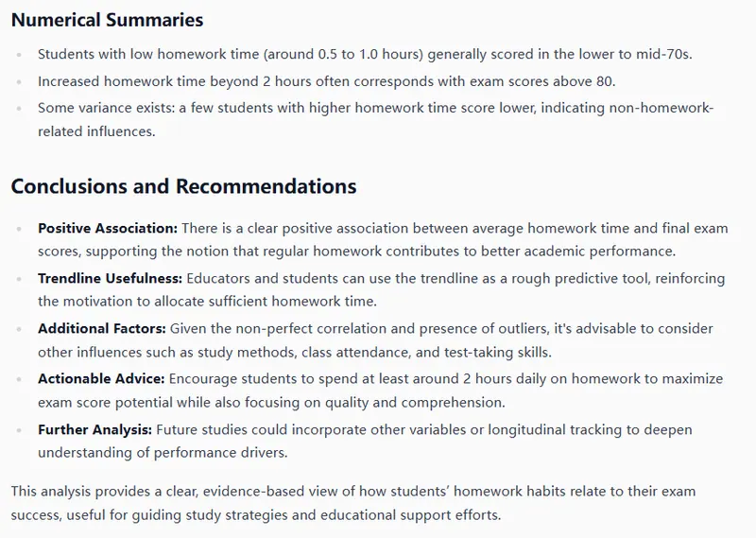
Task: Click the bold 'Further Analysis:' label
Action: click(x=96, y=429)
